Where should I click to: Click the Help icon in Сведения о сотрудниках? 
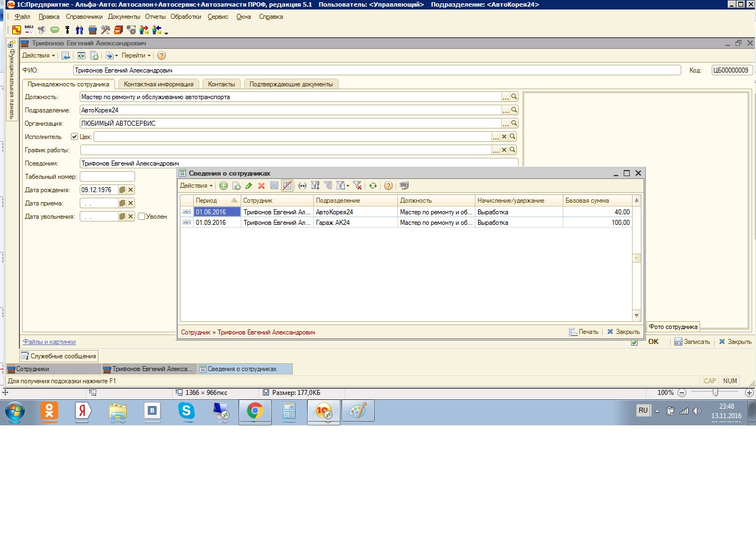389,186
